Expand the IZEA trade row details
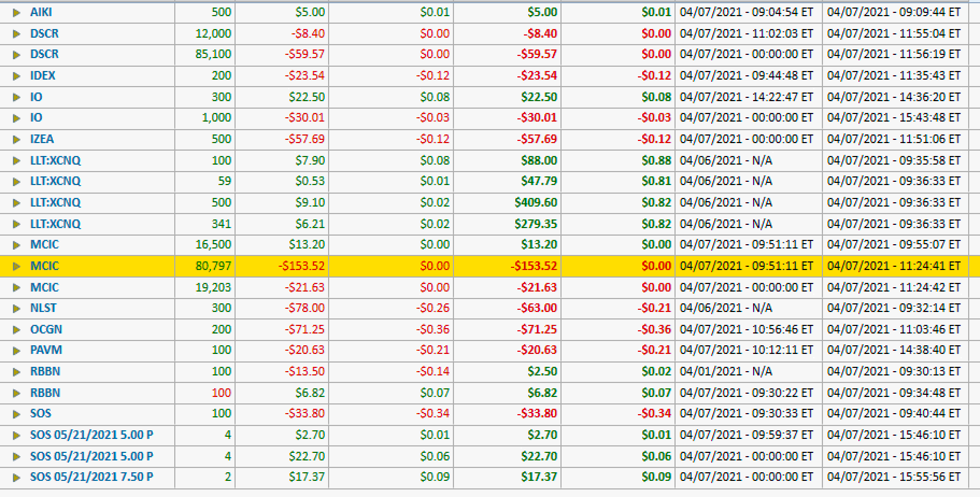 tap(17, 139)
